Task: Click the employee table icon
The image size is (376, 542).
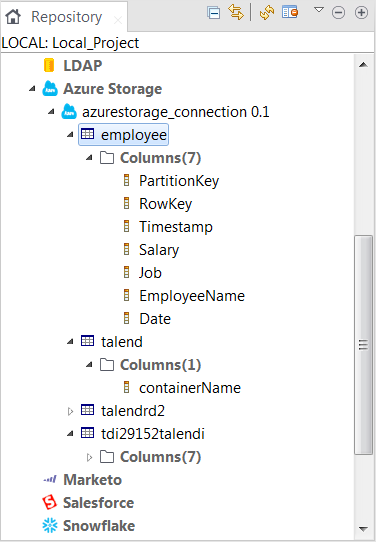Action: (x=87, y=134)
